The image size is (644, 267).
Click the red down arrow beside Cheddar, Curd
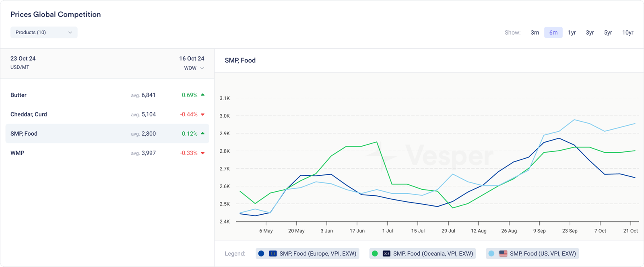pos(203,114)
